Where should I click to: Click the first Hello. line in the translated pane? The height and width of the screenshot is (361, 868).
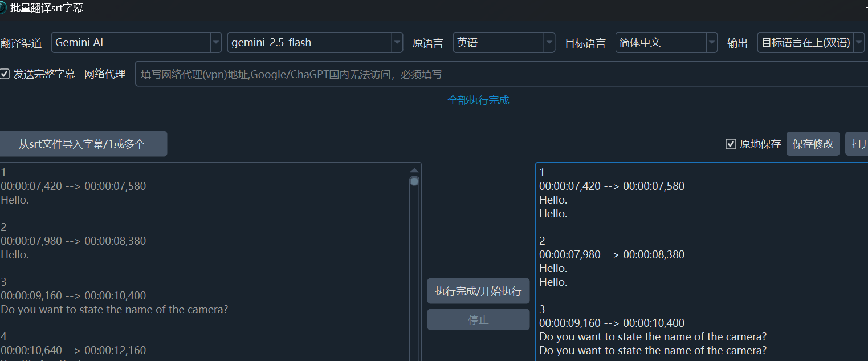[x=553, y=200]
